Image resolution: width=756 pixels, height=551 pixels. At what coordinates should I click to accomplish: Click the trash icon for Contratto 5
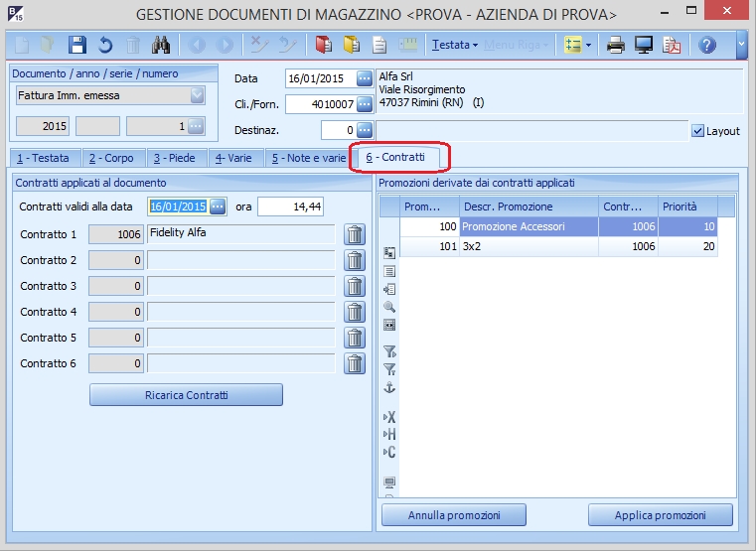[355, 338]
